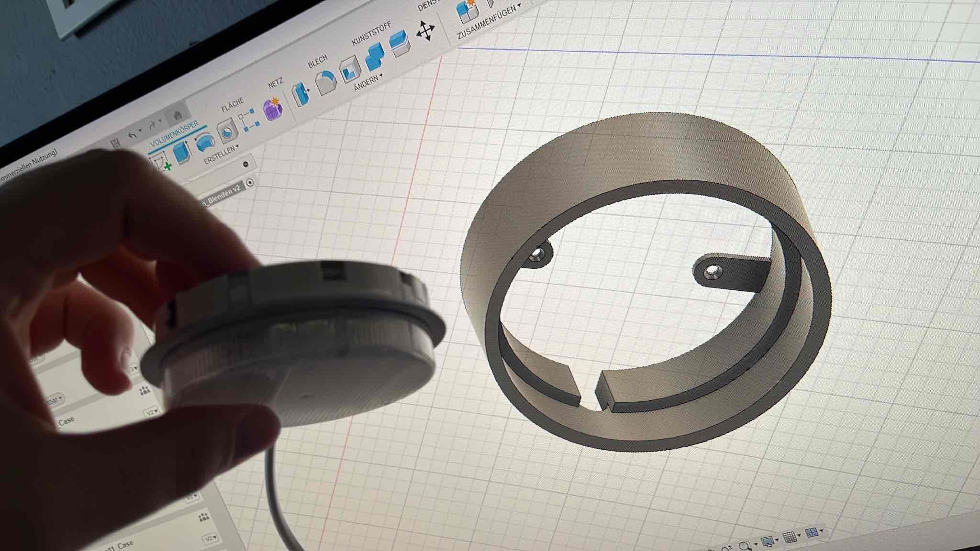Click the Grid and Snaps icon
Screen dimensions: 980x551
pos(789,537)
